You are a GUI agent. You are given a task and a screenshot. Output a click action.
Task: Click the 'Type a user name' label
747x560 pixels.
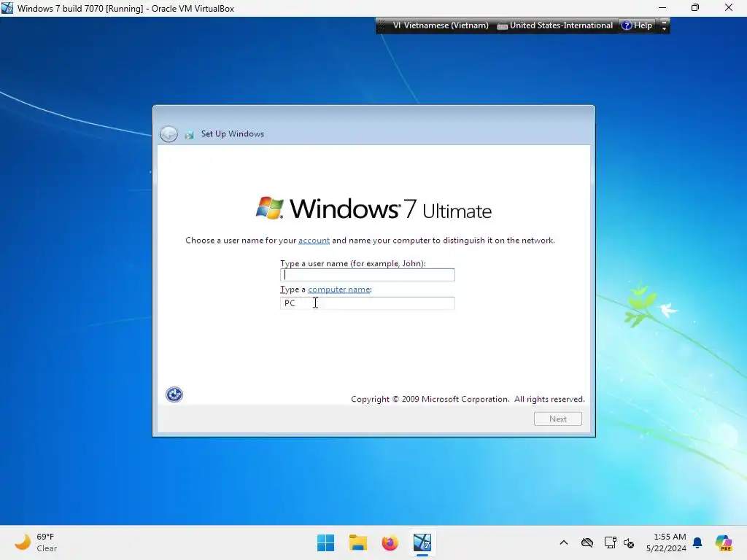click(352, 263)
